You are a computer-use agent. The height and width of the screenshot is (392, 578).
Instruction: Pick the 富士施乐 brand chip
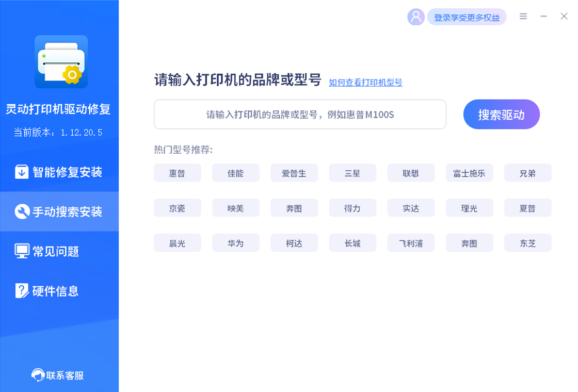(469, 173)
